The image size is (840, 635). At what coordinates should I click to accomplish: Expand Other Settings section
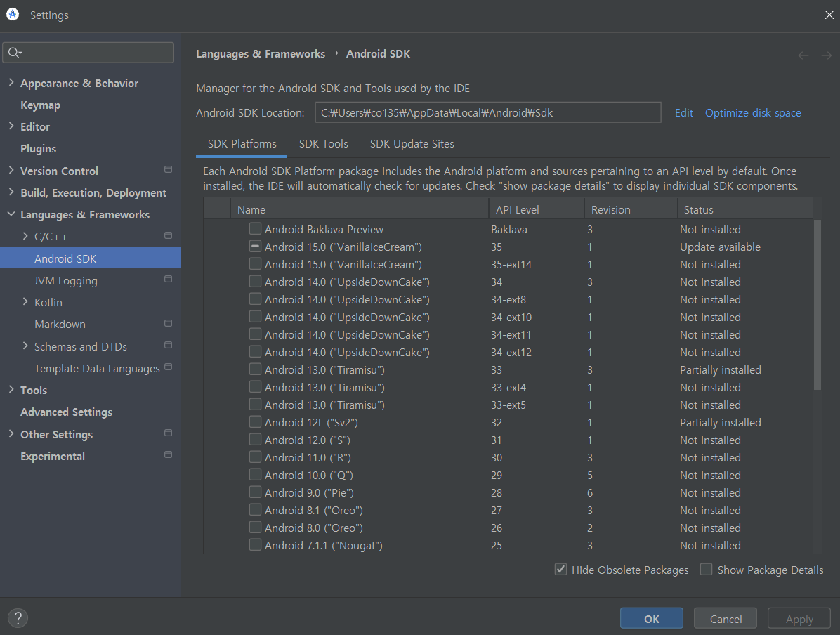click(11, 433)
